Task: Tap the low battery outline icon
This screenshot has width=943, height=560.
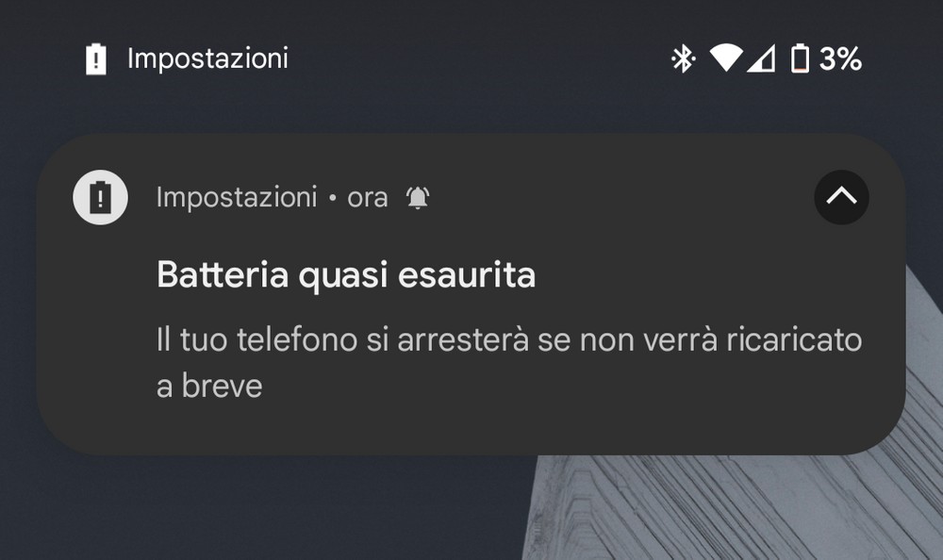Action: click(x=800, y=59)
